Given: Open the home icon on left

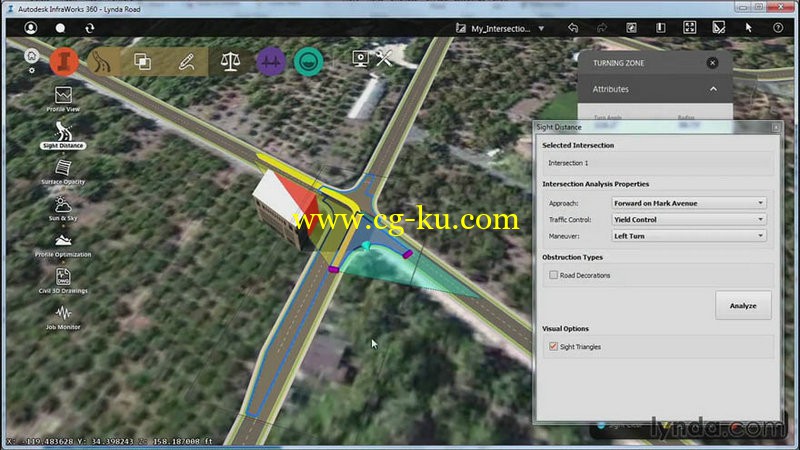Looking at the screenshot, I should [32, 56].
